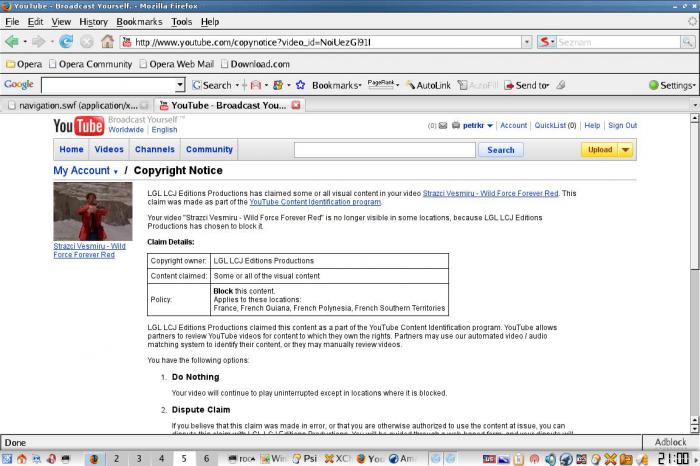Click the AutoLink toolbar button
This screenshot has width=700, height=466.
coord(428,85)
